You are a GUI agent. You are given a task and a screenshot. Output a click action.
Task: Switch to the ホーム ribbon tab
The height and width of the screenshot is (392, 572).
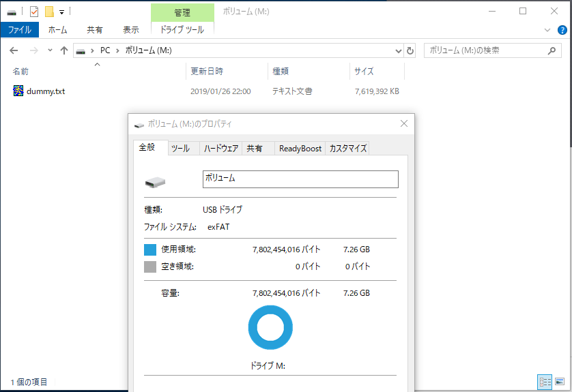pyautogui.click(x=57, y=30)
